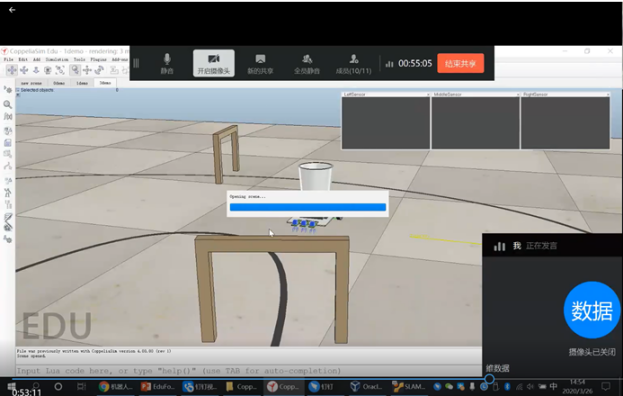Viewport: 623px width, 396px height.
Task: Collapse the Selected objects info box
Action: pos(17,90)
